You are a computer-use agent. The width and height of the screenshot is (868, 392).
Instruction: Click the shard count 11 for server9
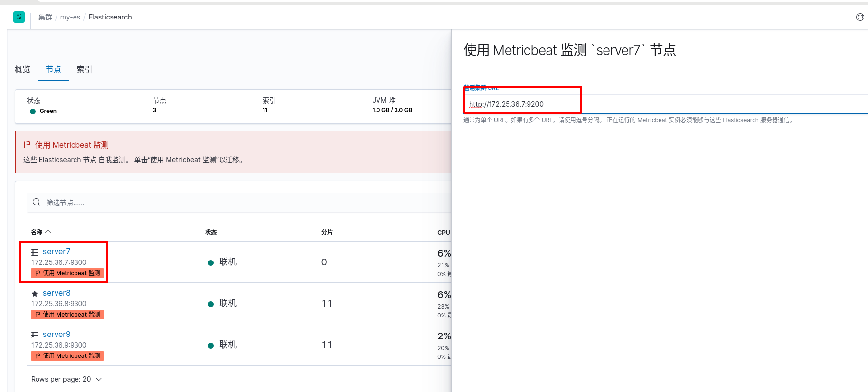click(x=327, y=345)
